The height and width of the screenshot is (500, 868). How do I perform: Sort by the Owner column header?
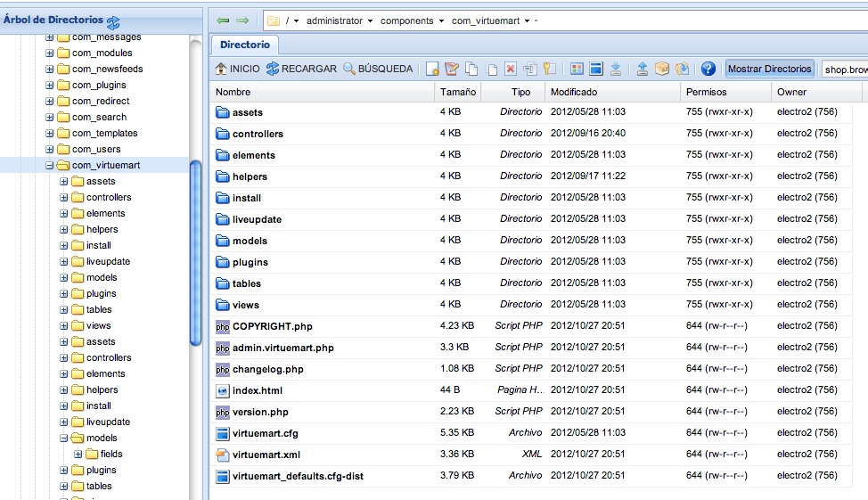pos(816,92)
